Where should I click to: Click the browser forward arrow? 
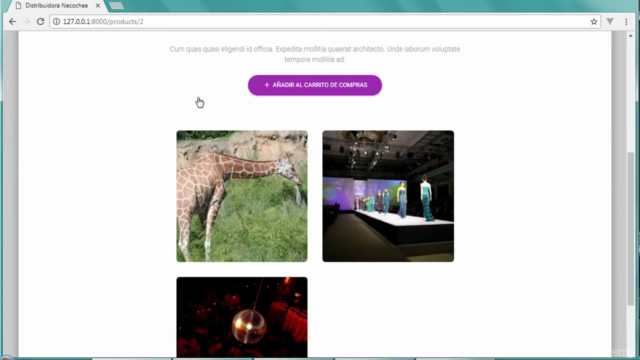pyautogui.click(x=27, y=22)
